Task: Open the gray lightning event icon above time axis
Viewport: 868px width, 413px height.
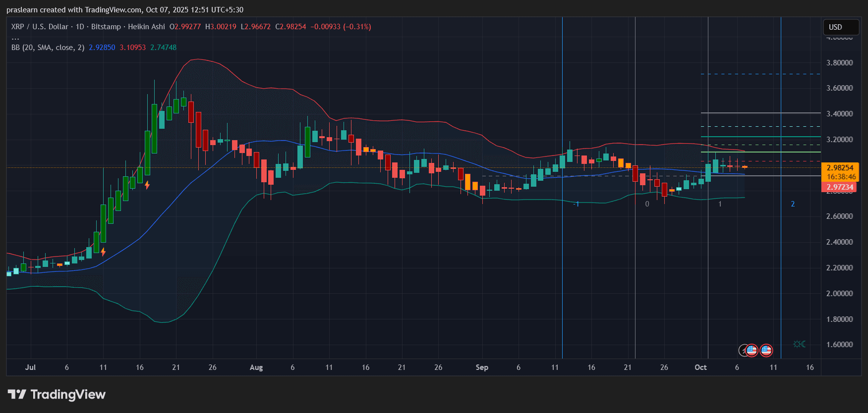Action: [744, 351]
